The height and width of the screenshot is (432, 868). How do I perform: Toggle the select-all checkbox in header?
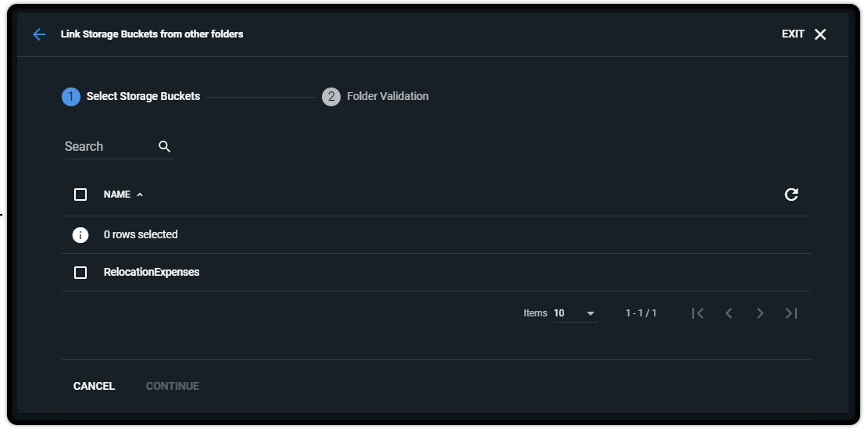80,195
